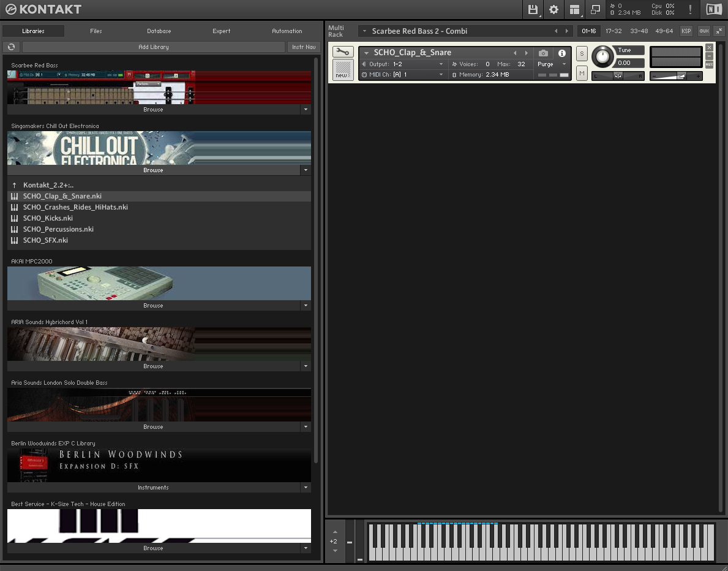728x571 pixels.
Task: Click the Tune knob
Action: (602, 57)
